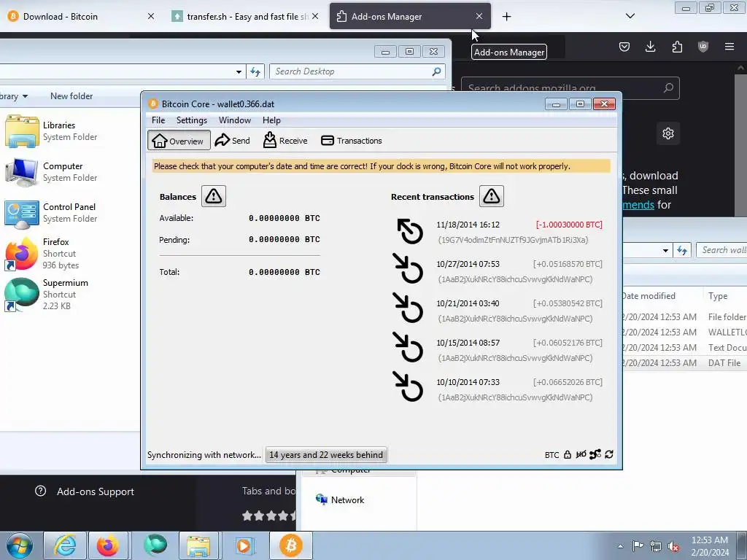
Task: Click the network connections icon
Action: pyautogui.click(x=595, y=455)
